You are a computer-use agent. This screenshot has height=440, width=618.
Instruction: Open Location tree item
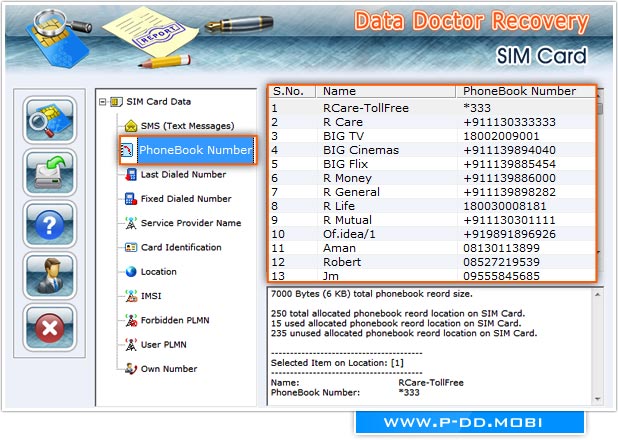click(159, 272)
